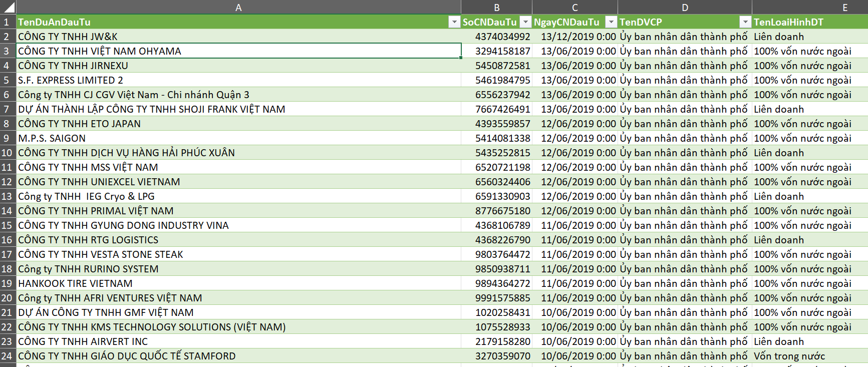Open the TenDuAnDauTu filter dropdown
Image resolution: width=868 pixels, height=367 pixels.
click(x=454, y=22)
